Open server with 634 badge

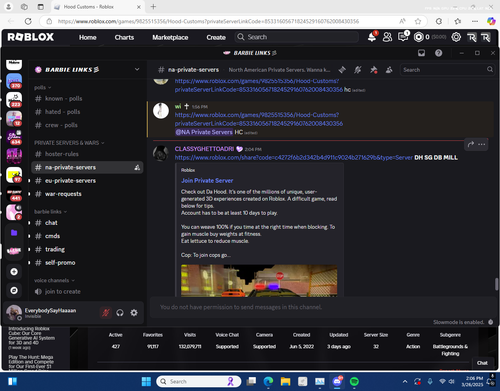(x=14, y=137)
